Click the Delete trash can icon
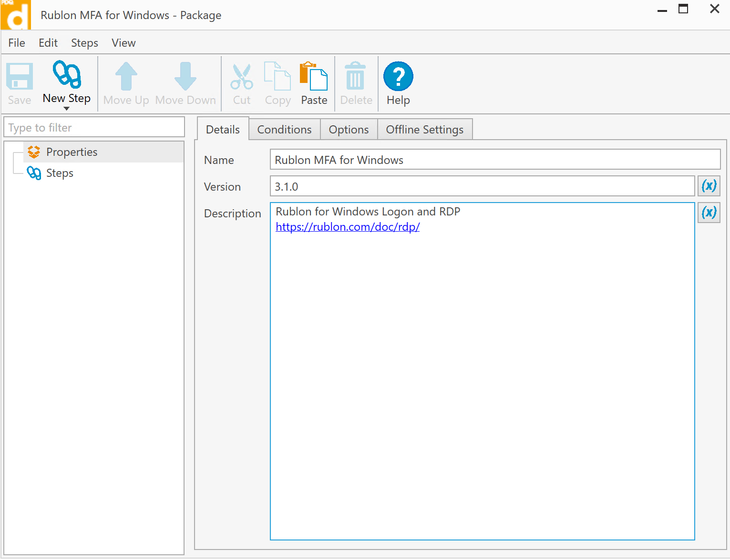This screenshot has height=560, width=730. coord(356,77)
